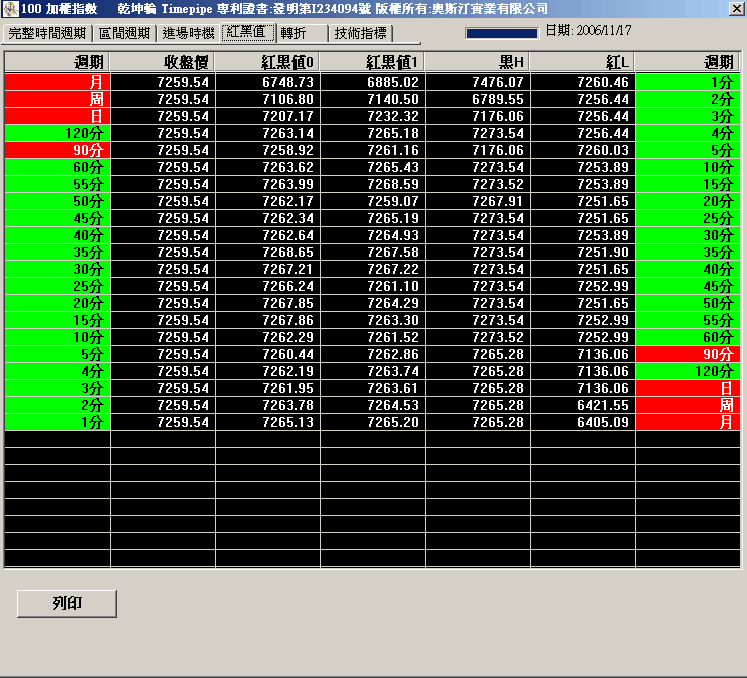Click the 紅黑值 tab

click(x=247, y=32)
